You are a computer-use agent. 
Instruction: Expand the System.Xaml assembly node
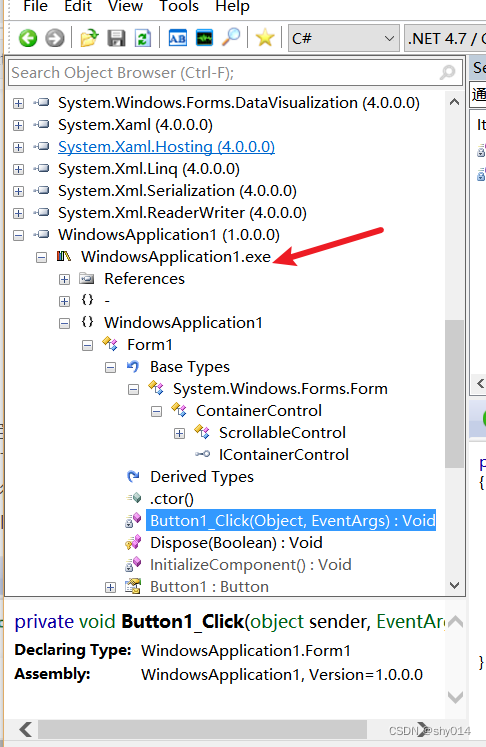coord(18,125)
